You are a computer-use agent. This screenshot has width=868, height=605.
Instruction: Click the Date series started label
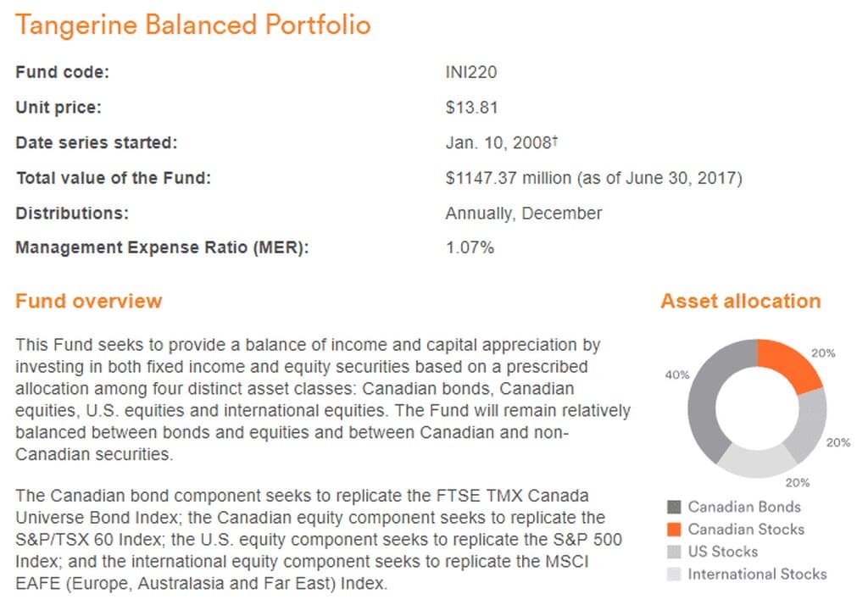click(97, 143)
